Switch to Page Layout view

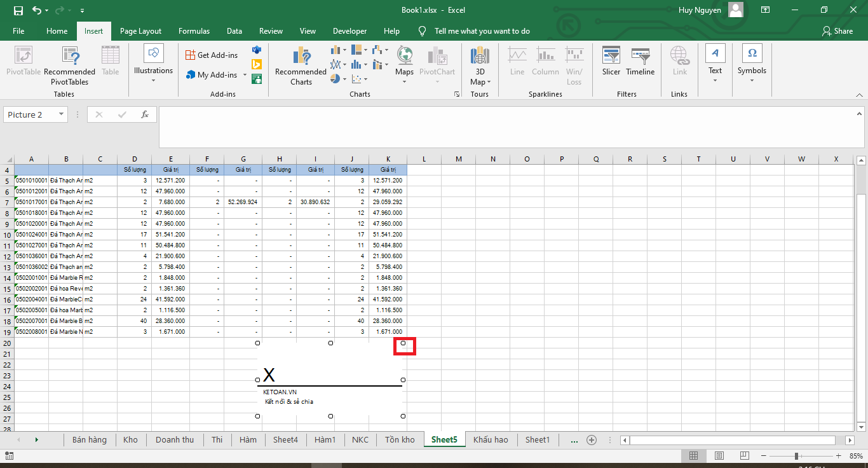tap(719, 455)
